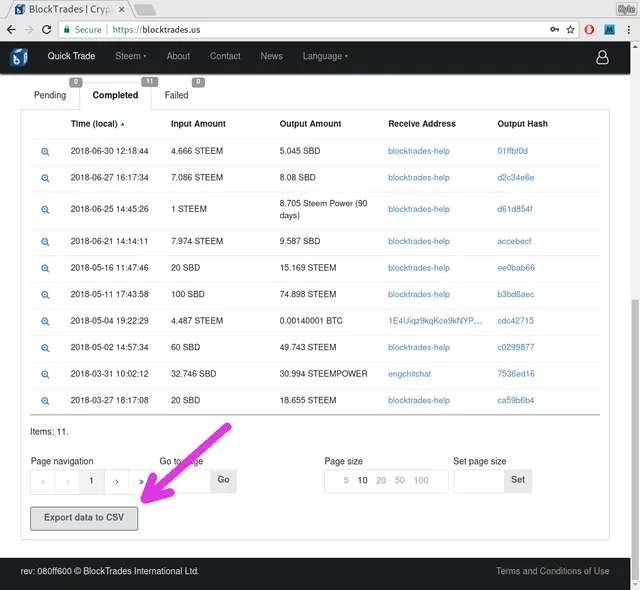Switch to the Failed tab
The height and width of the screenshot is (590, 640).
(176, 95)
